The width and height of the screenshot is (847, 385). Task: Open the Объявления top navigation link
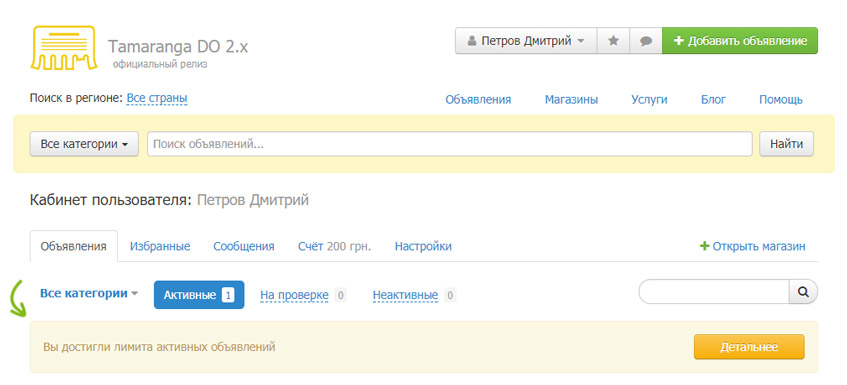[478, 100]
